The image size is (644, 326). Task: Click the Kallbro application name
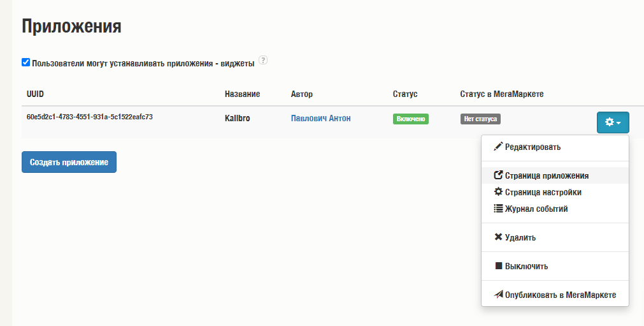238,119
